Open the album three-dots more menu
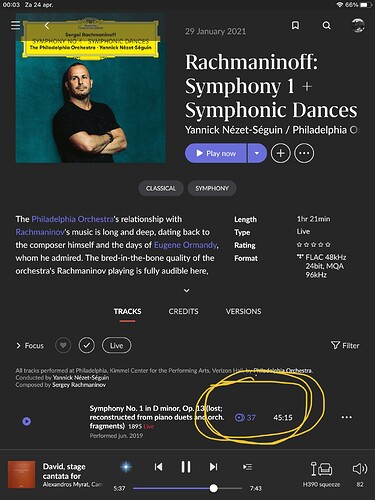This screenshot has height=500, width=375. [304, 153]
